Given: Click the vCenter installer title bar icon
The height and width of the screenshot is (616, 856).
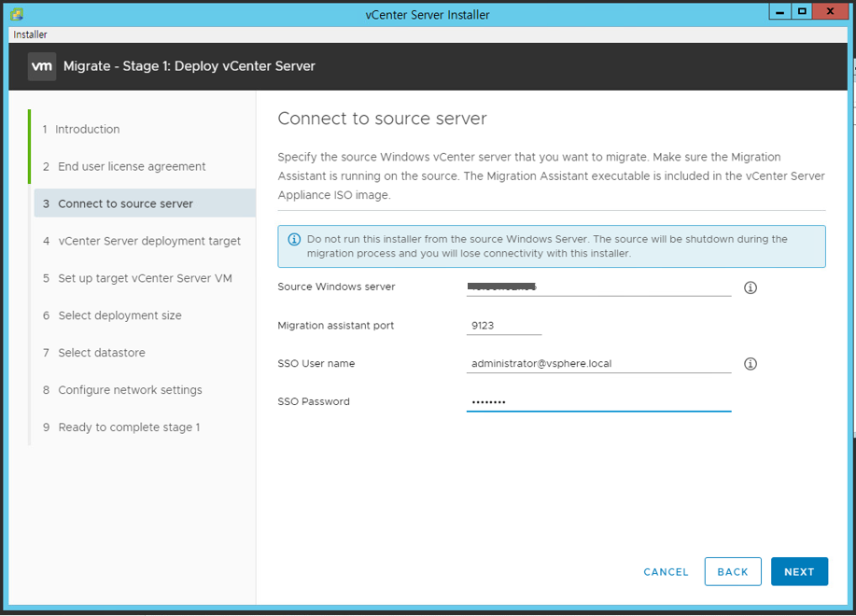Looking at the screenshot, I should click(17, 14).
